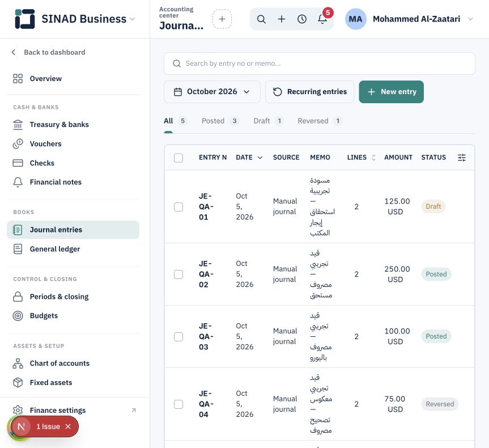The height and width of the screenshot is (448, 489).
Task: Open Chart of accounts
Action: point(73,364)
